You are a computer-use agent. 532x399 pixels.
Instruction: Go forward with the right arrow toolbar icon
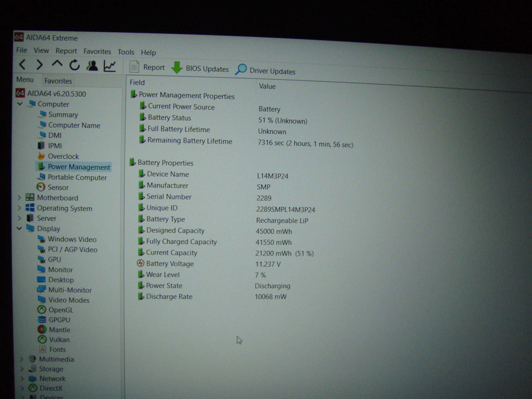pos(39,65)
